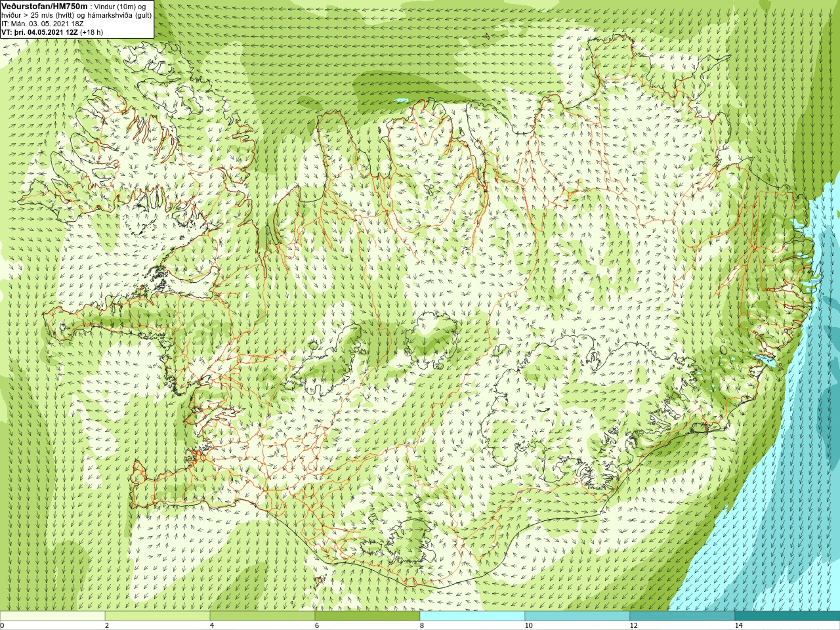Click the legend value '0'
Image resolution: width=840 pixels, height=630 pixels.
pos(3,625)
